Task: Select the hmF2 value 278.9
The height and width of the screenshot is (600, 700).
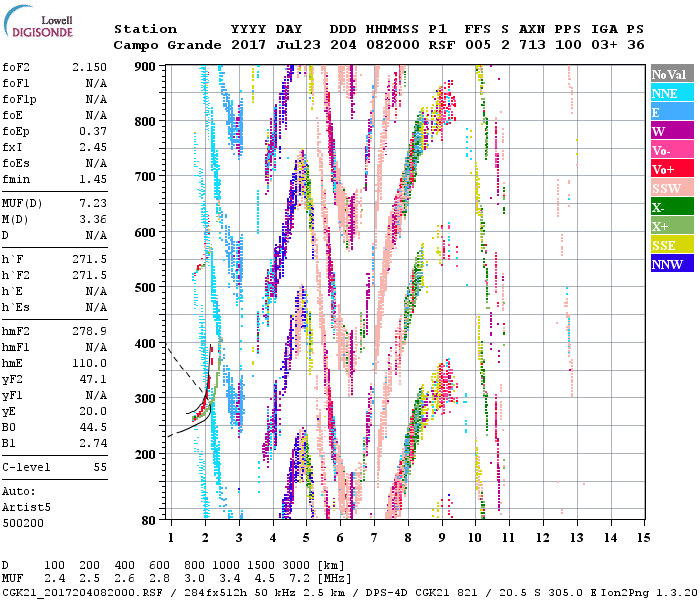Action: click(90, 331)
